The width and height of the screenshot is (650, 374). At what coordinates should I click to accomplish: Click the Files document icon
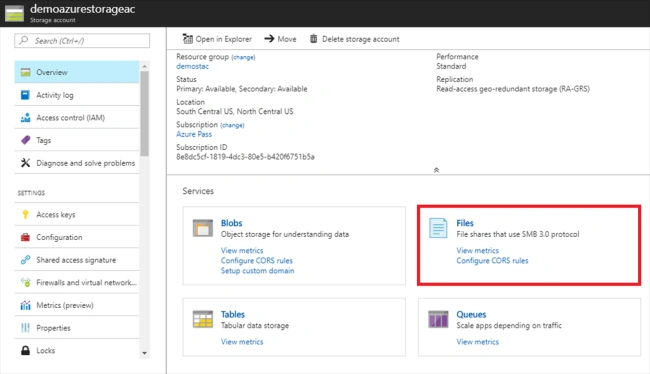[x=438, y=228]
